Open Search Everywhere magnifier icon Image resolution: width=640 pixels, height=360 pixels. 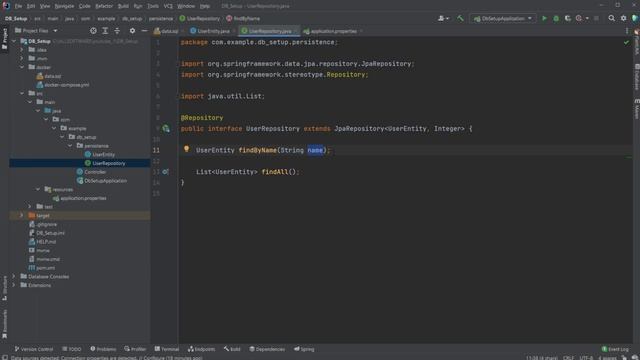(611, 18)
